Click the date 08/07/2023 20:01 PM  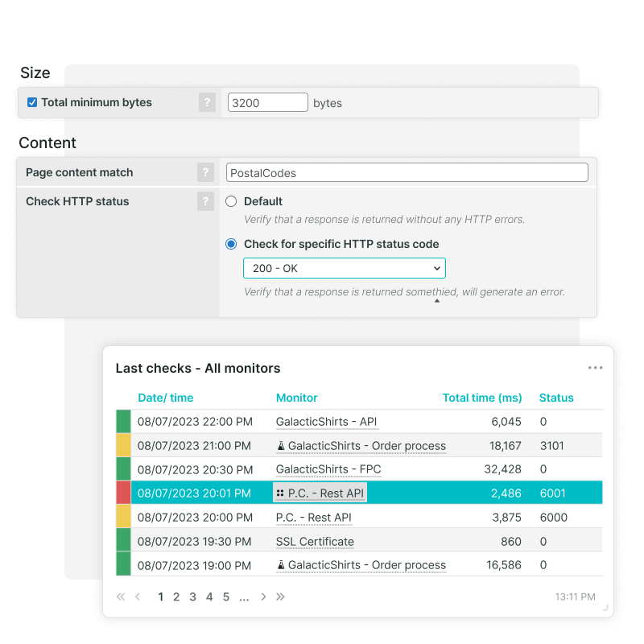click(x=194, y=493)
